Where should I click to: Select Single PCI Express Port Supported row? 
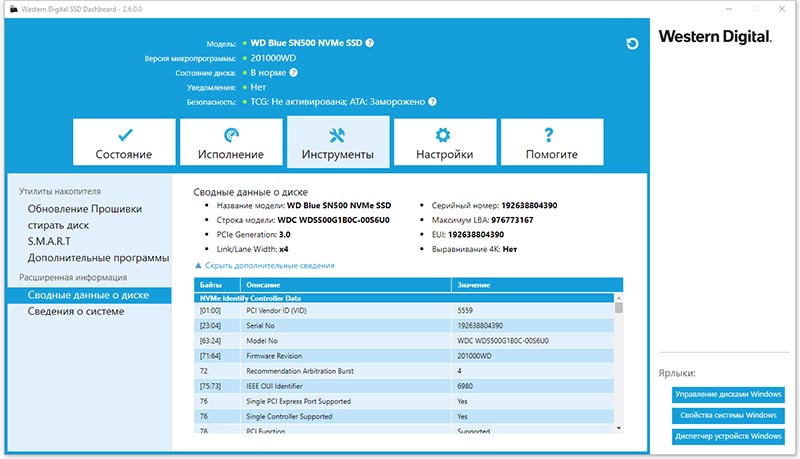(x=404, y=401)
